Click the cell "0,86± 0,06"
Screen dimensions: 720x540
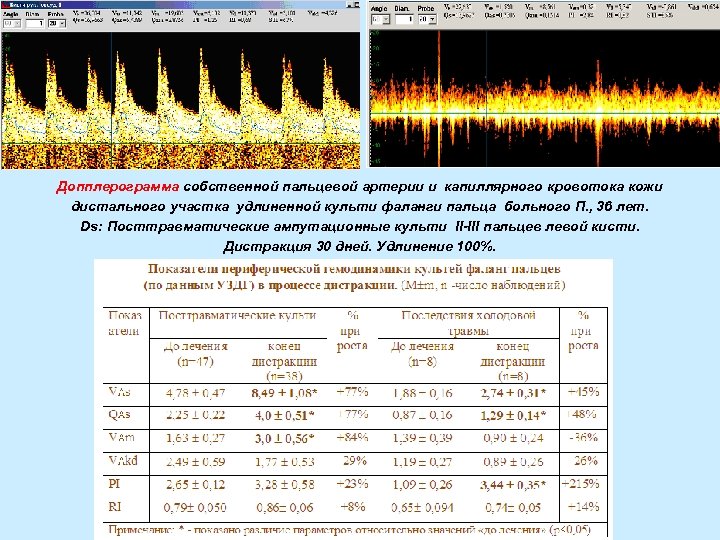point(285,508)
